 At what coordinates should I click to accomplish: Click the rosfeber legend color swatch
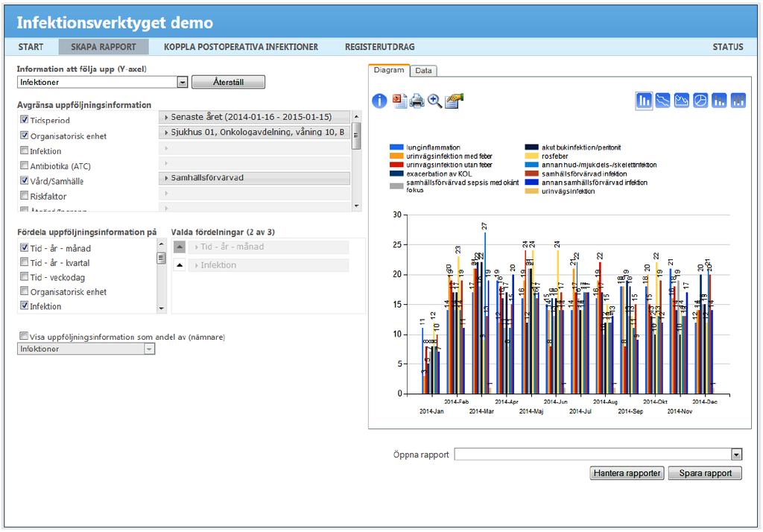coord(532,156)
